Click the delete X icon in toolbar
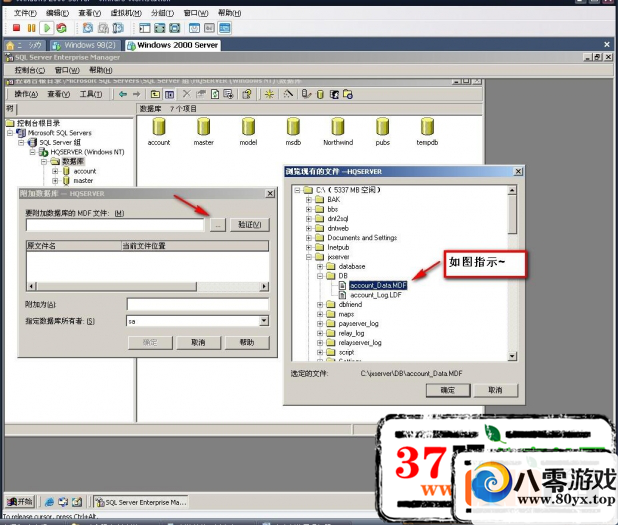This screenshot has width=618, height=525. [x=186, y=94]
